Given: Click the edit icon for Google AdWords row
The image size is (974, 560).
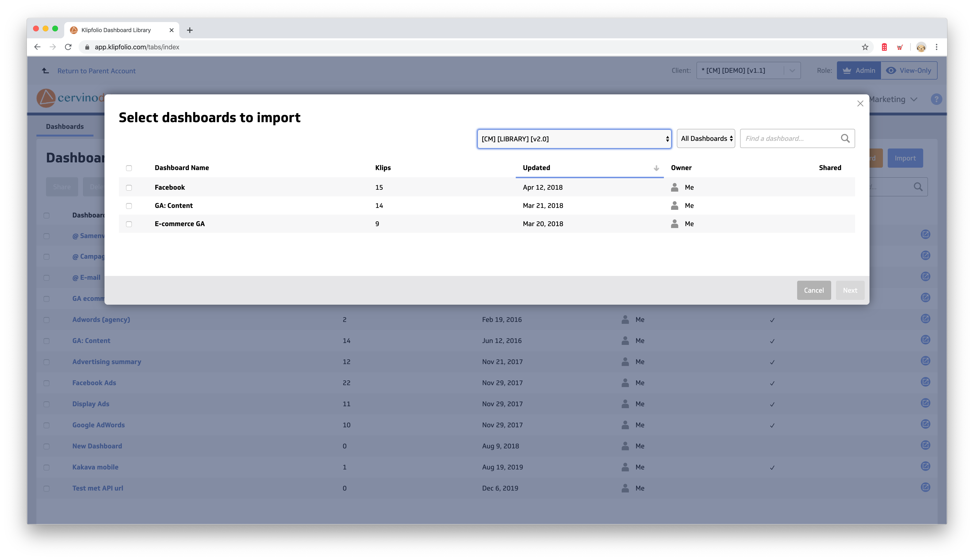Looking at the screenshot, I should point(925,424).
